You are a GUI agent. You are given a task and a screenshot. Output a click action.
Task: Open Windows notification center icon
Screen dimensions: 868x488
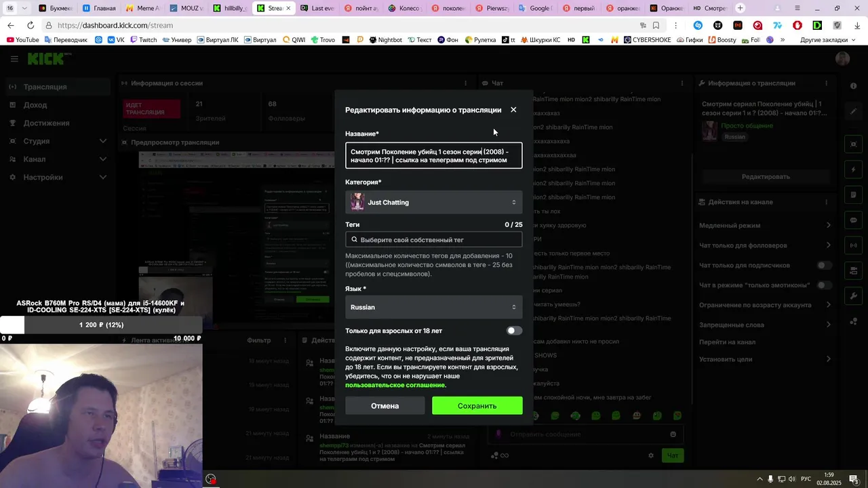[854, 479]
